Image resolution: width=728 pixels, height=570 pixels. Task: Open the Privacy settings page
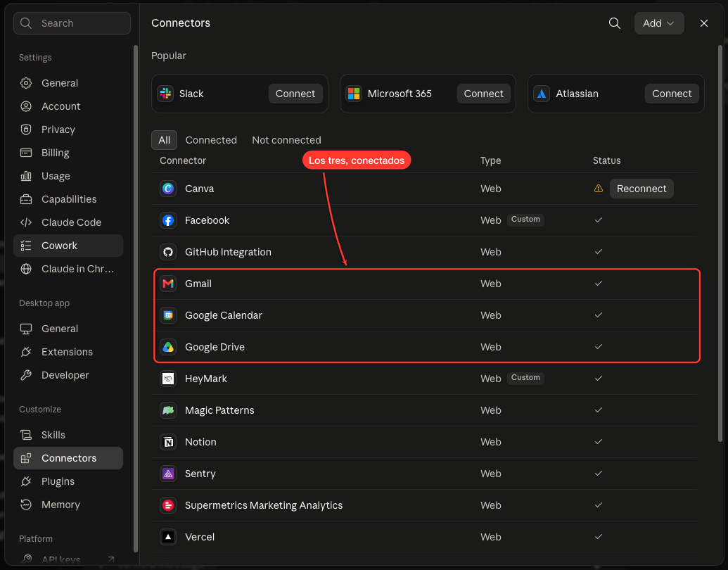[68, 129]
